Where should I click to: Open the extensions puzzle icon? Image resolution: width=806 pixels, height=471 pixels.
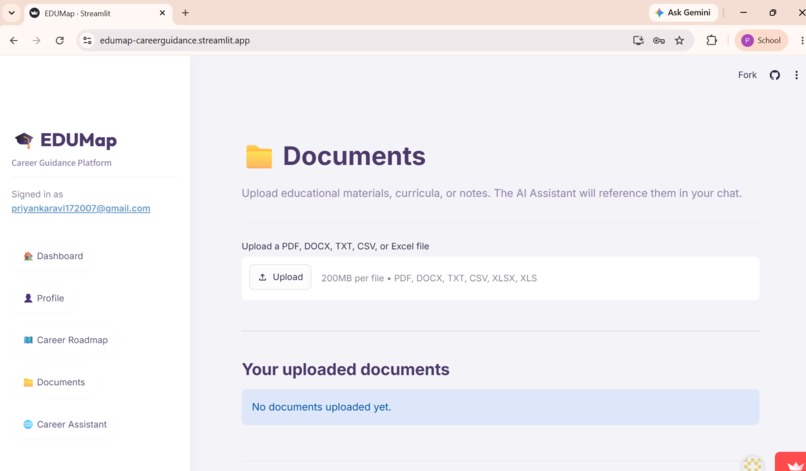[x=711, y=40]
